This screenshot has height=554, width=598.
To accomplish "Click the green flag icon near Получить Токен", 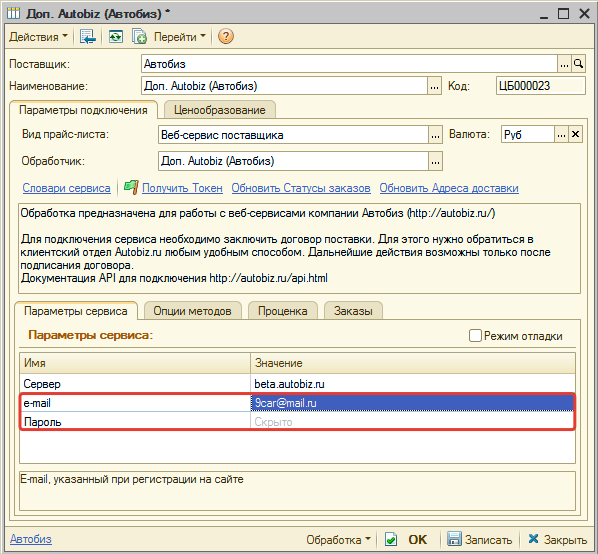I will point(131,187).
